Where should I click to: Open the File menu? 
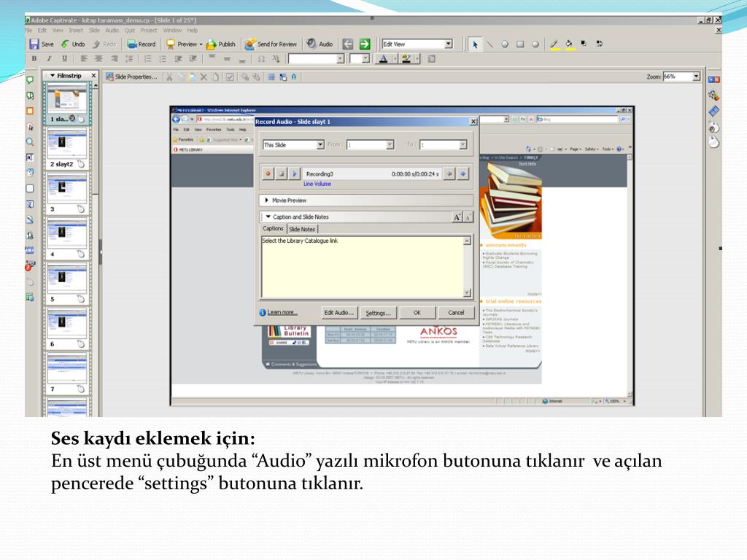pyautogui.click(x=28, y=30)
